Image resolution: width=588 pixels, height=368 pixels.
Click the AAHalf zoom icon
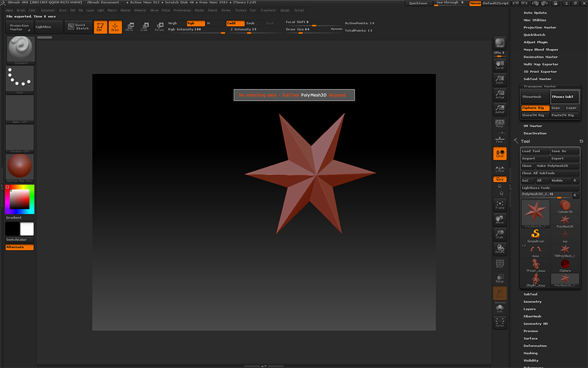click(500, 109)
